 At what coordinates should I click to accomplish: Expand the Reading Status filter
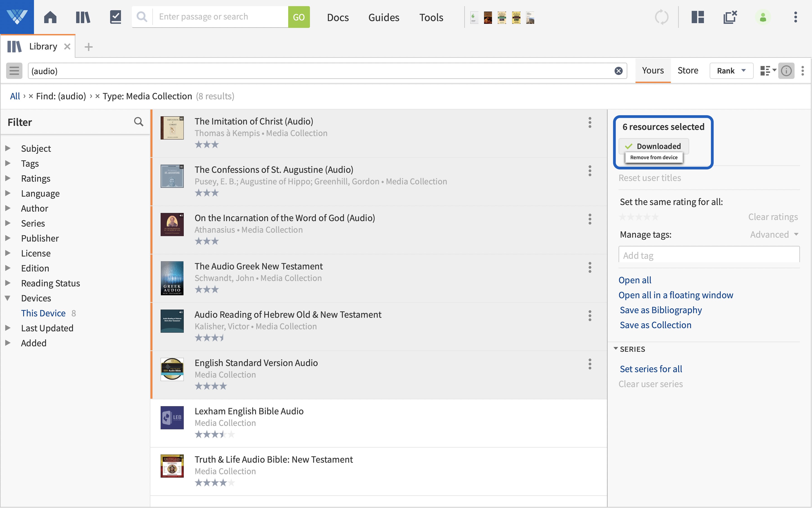(x=8, y=283)
